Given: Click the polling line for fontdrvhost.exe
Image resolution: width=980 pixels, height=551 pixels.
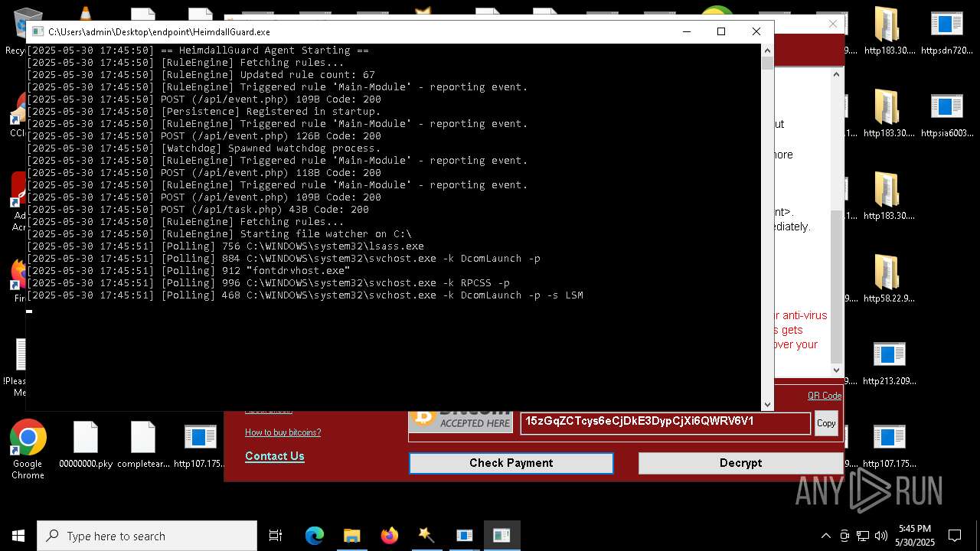Looking at the screenshot, I should (188, 271).
